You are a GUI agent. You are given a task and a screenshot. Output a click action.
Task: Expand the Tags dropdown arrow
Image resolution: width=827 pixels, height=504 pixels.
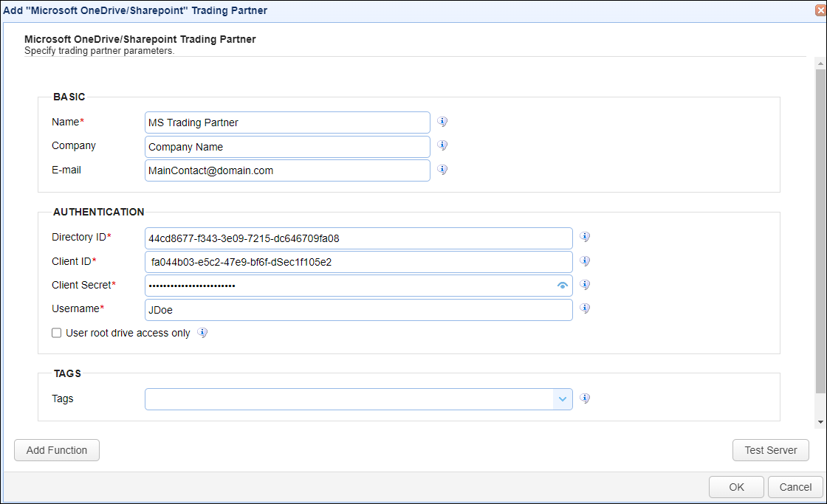563,399
